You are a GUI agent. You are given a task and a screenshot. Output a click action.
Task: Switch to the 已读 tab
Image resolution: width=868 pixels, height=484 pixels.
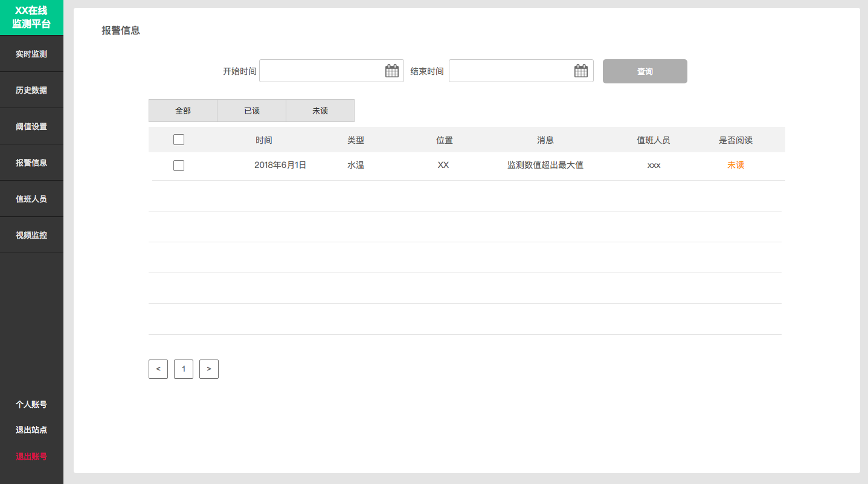point(252,111)
